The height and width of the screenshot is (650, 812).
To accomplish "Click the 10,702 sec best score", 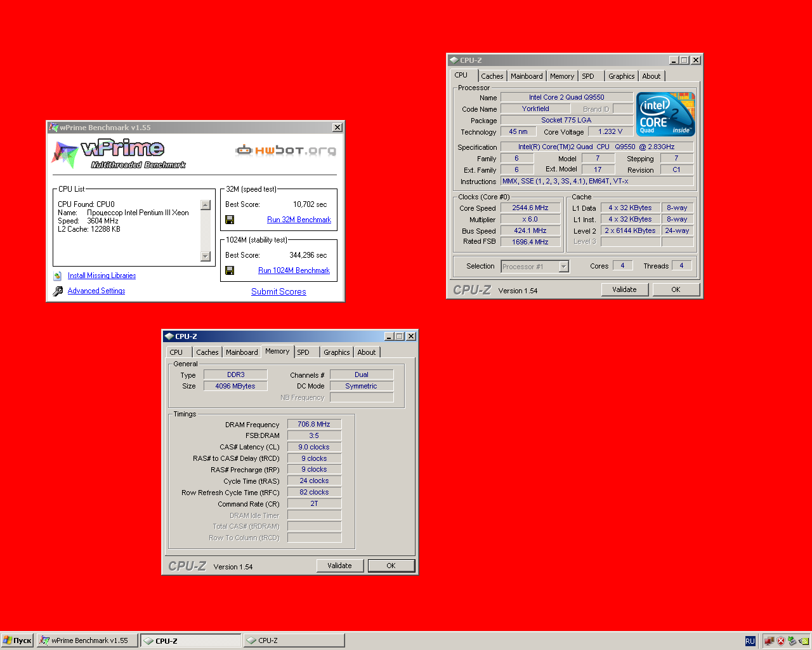I will click(310, 204).
